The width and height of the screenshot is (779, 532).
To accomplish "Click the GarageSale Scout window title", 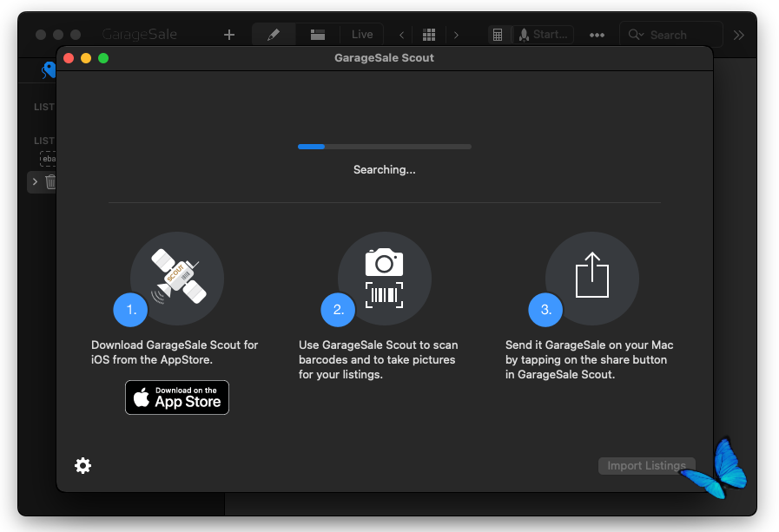I will click(384, 58).
